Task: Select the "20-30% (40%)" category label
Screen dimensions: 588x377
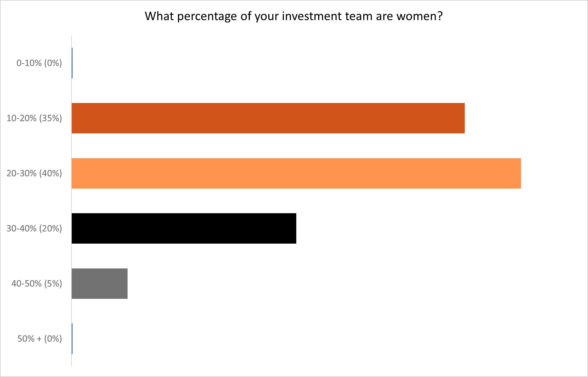Action: coord(34,173)
